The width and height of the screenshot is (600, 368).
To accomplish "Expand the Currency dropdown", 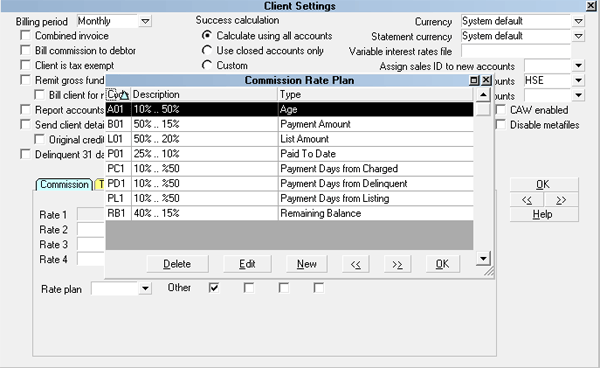I will point(578,21).
